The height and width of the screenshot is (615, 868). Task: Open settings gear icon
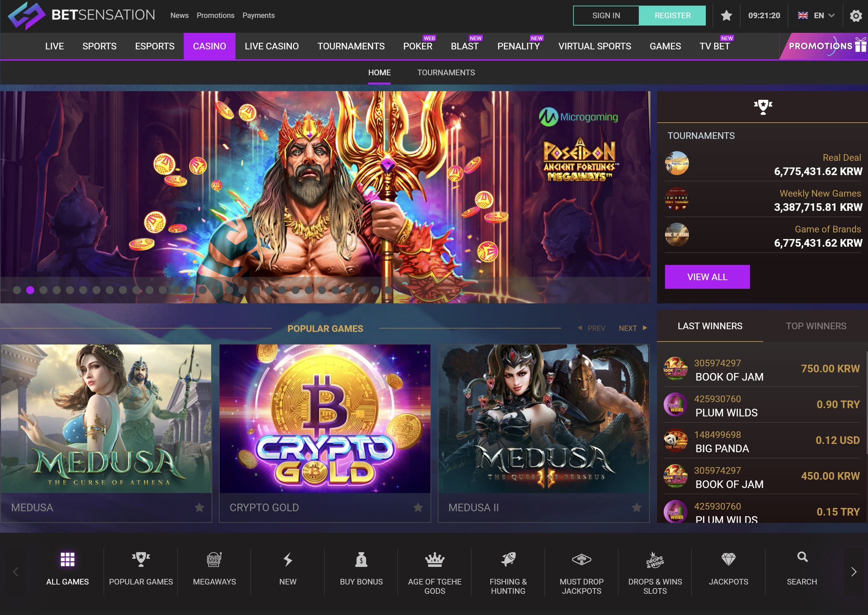[855, 16]
